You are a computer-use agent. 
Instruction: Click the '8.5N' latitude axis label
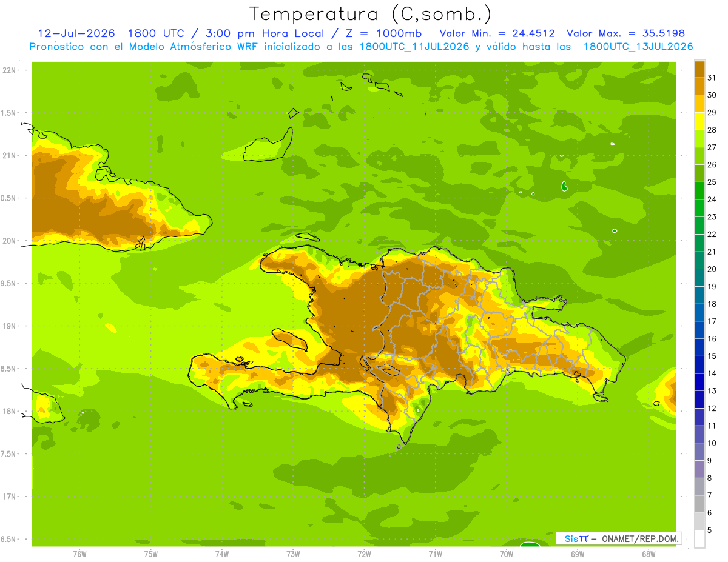coord(9,369)
